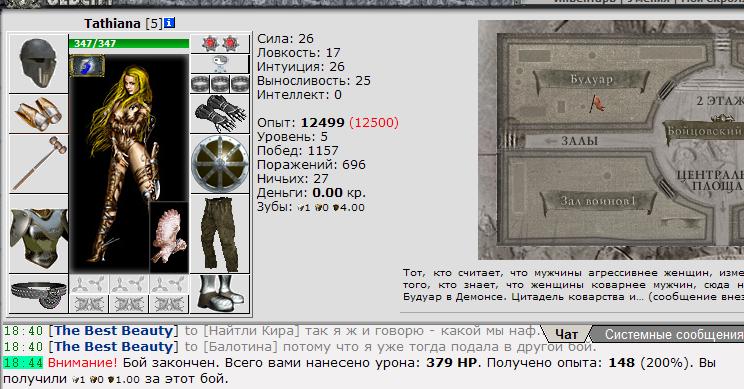Click the Интуиция: 26 stat
744x389 pixels.
point(300,67)
